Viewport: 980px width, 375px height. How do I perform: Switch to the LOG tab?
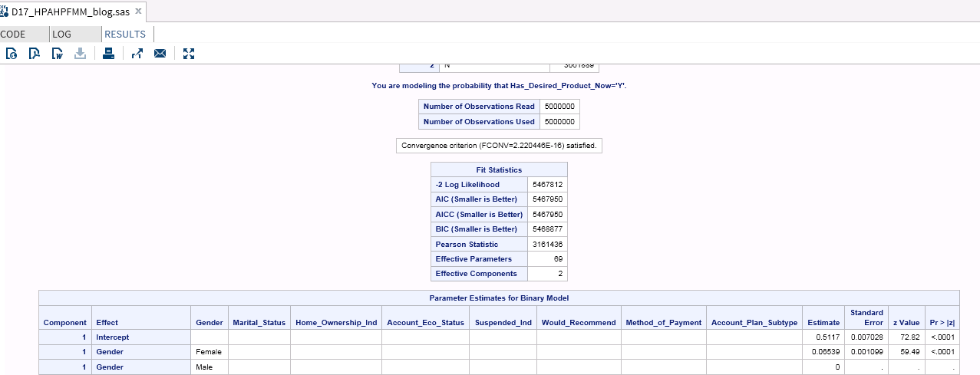click(x=62, y=34)
